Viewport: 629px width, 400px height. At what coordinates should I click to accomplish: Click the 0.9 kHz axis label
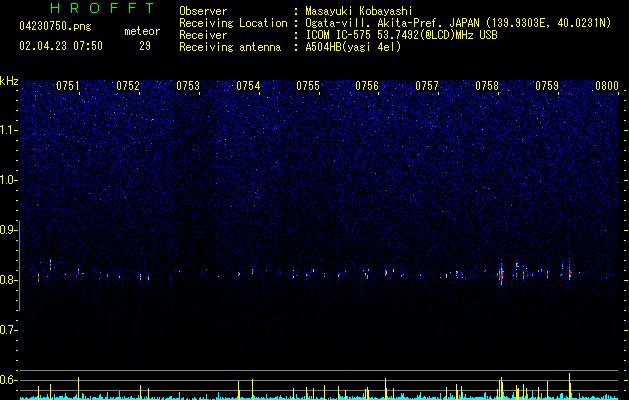point(8,230)
